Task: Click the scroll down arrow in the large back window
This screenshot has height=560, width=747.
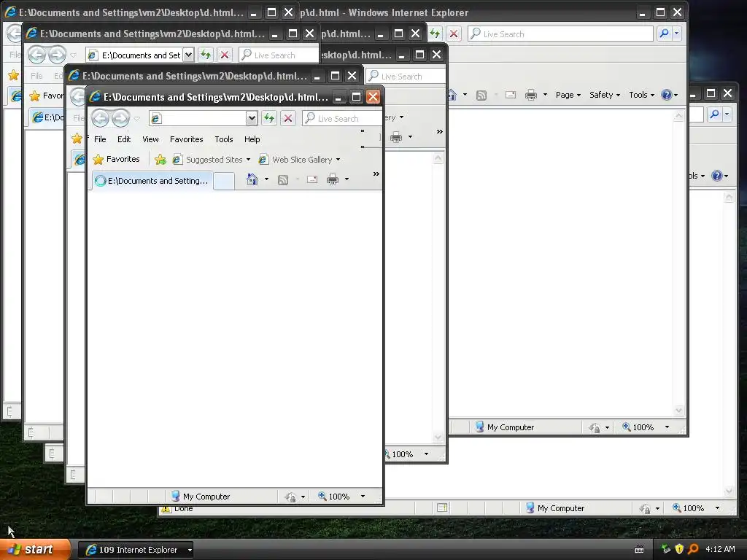Action: pyautogui.click(x=679, y=410)
